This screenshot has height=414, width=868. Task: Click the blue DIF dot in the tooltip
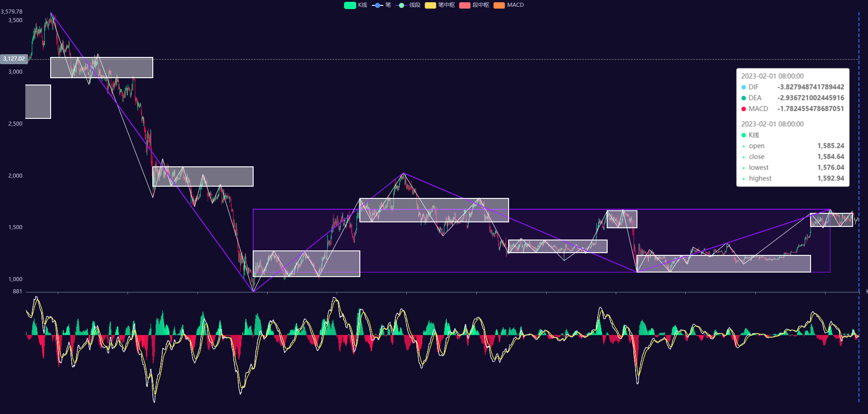click(x=743, y=87)
